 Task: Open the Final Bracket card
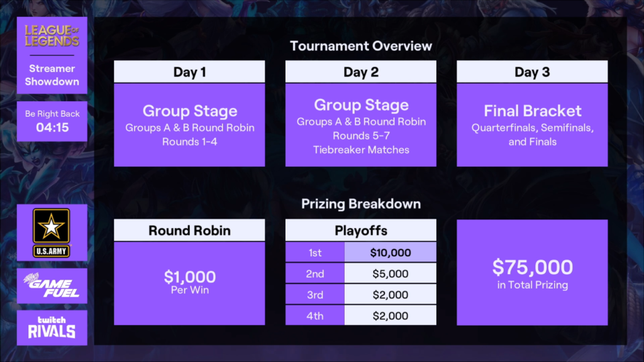(x=532, y=125)
